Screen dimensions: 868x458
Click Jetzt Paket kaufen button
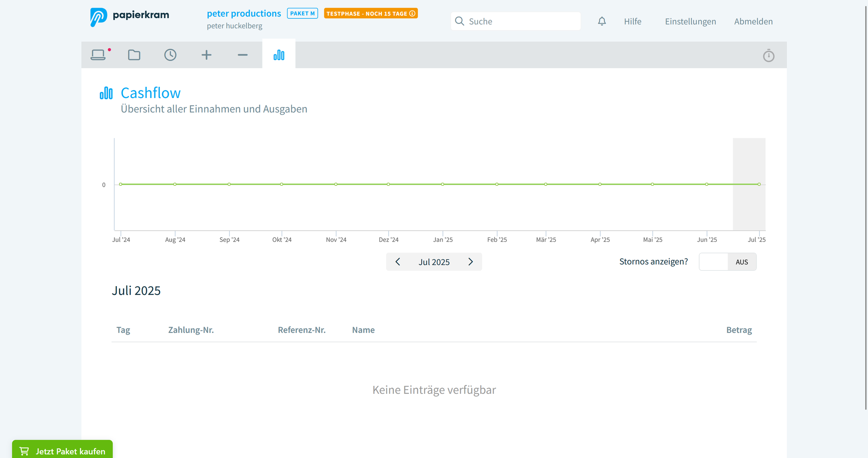(62, 451)
